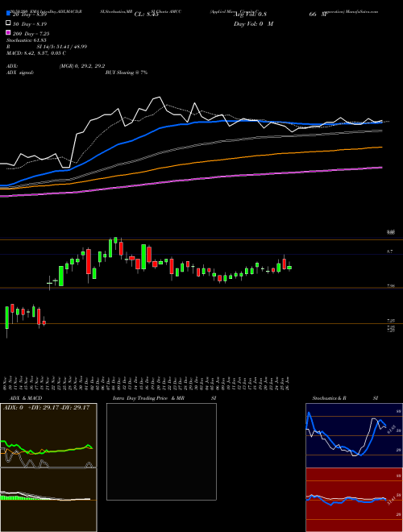403x532 pixels.
Task: Click the 'CL: 8.45' closing price label
Action: tap(147, 15)
